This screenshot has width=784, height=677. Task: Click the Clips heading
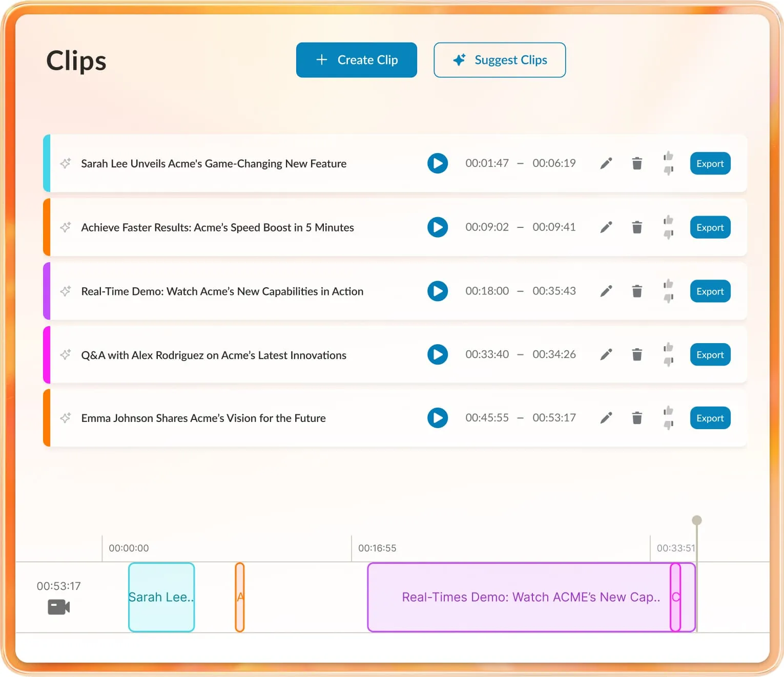76,60
